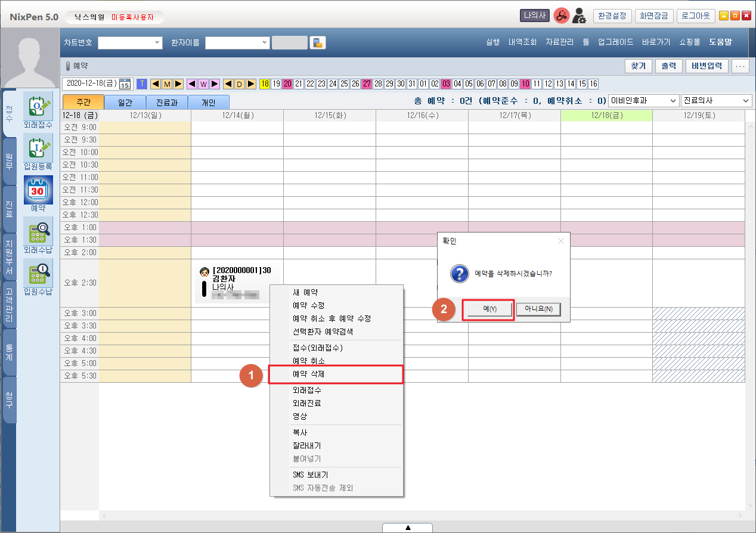Screen dimensions: 756x533
Task: Click the user settings gear icon
Action: (x=578, y=16)
